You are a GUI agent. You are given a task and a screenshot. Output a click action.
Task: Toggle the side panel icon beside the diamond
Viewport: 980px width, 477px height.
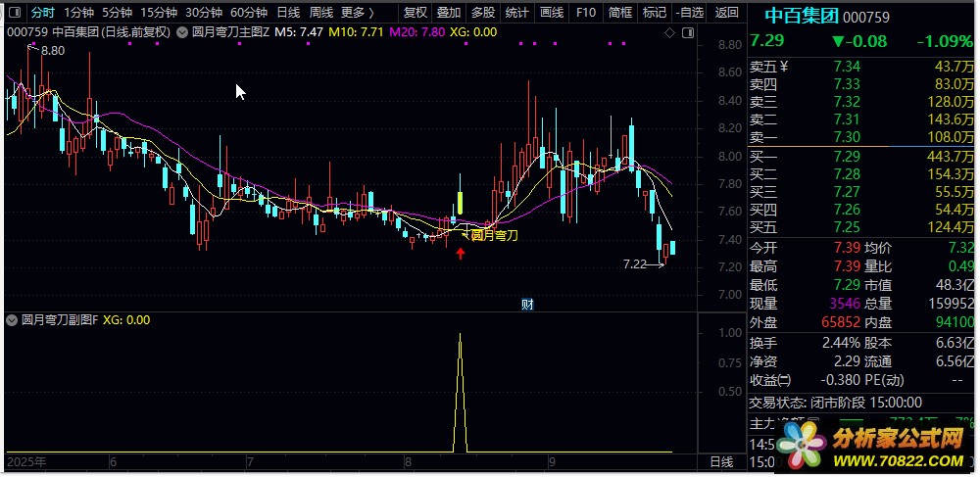[x=688, y=33]
